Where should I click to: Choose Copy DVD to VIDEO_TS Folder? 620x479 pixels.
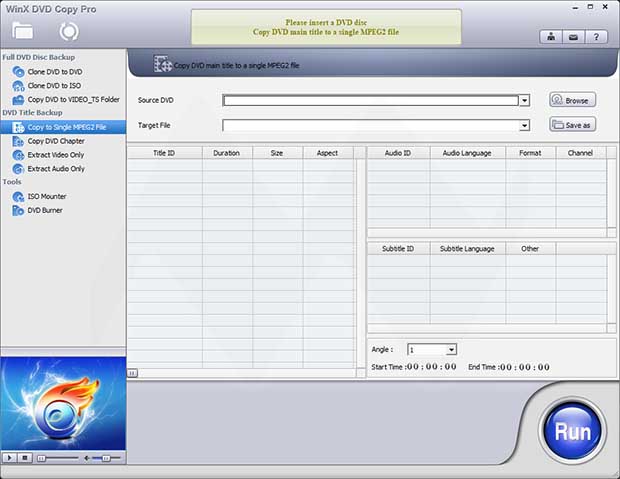[x=74, y=100]
